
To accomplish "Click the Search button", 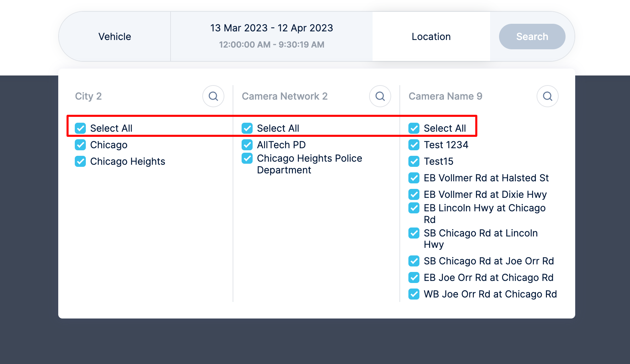I will point(532,37).
